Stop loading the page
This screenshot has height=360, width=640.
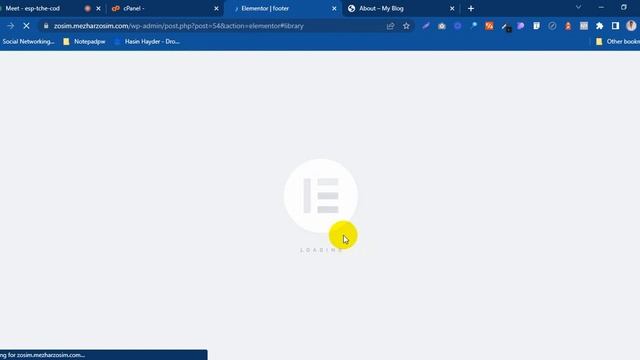tap(26, 26)
